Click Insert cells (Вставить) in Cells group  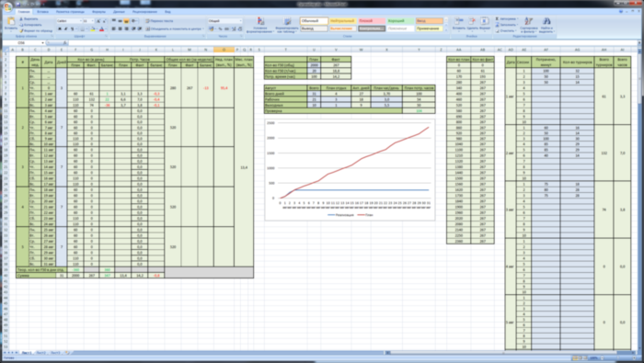pyautogui.click(x=459, y=24)
